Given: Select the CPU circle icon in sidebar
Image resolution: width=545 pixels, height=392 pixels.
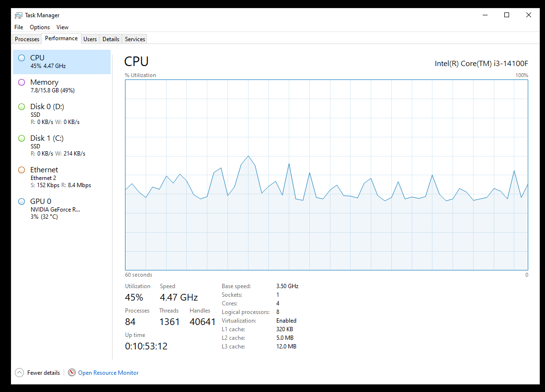Looking at the screenshot, I should click(22, 58).
